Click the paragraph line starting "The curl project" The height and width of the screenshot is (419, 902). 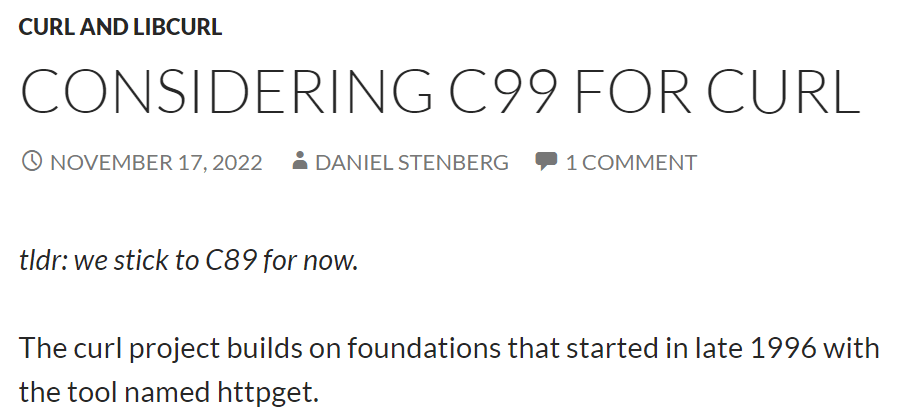449,350
